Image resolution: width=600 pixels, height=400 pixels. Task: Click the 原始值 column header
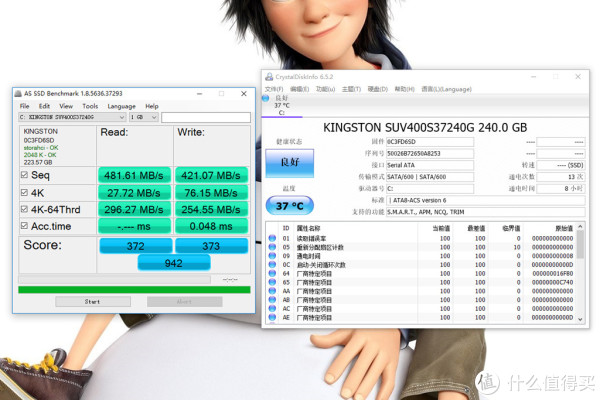(564, 229)
